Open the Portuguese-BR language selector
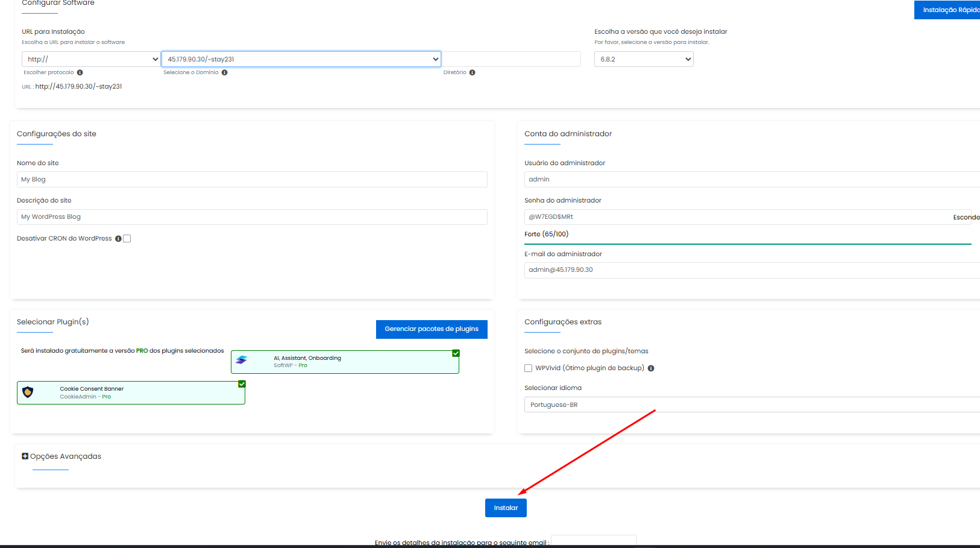 [750, 405]
